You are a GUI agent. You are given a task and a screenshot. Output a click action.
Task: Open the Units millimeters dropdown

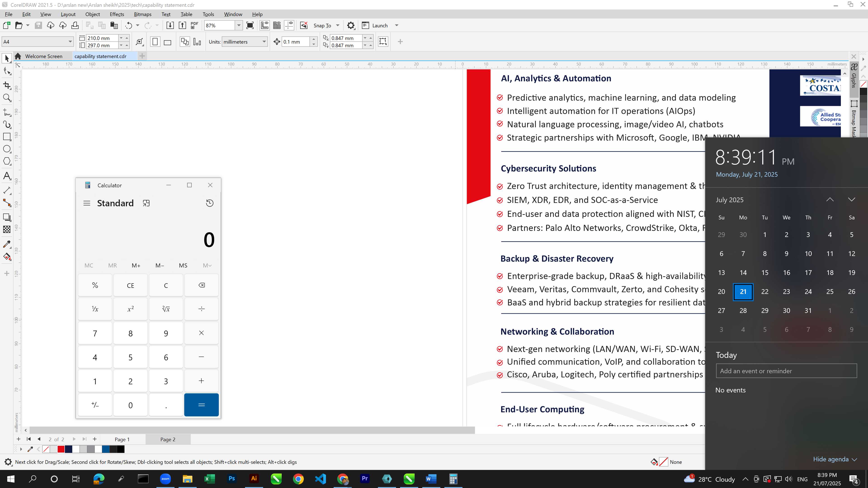[x=264, y=42]
